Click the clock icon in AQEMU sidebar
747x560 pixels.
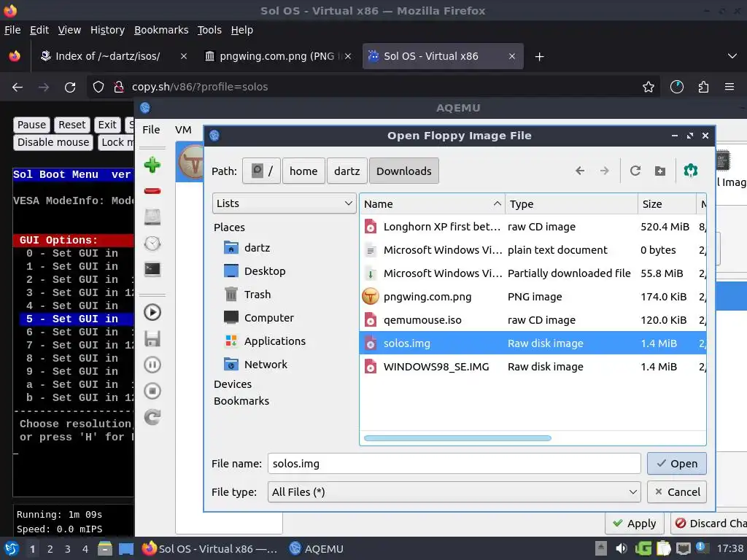[x=152, y=244]
